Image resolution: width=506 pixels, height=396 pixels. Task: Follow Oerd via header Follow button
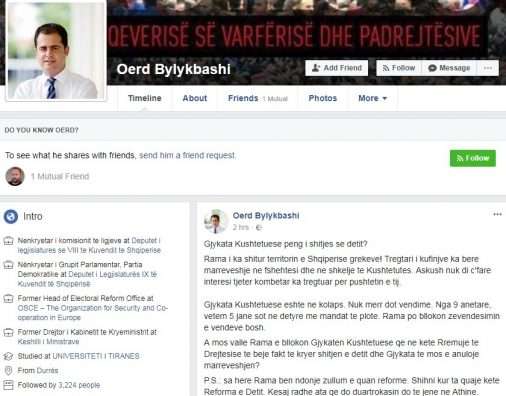[399, 68]
